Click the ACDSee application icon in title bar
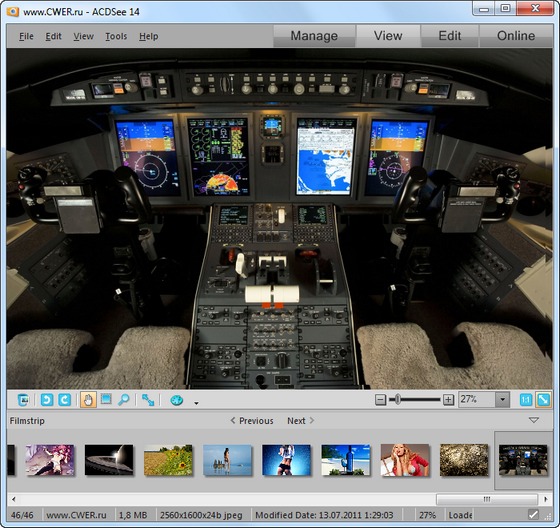 coord(13,11)
